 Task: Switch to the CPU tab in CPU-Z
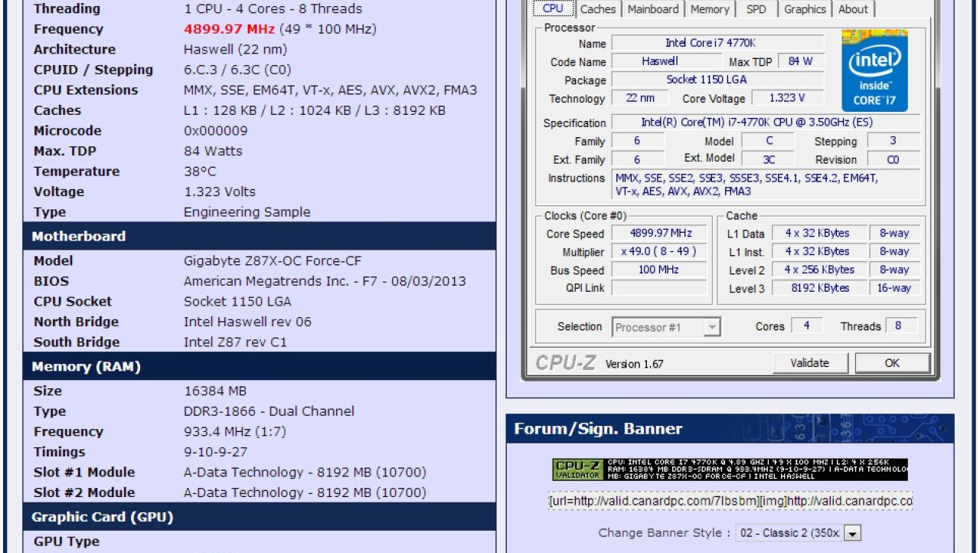(553, 8)
